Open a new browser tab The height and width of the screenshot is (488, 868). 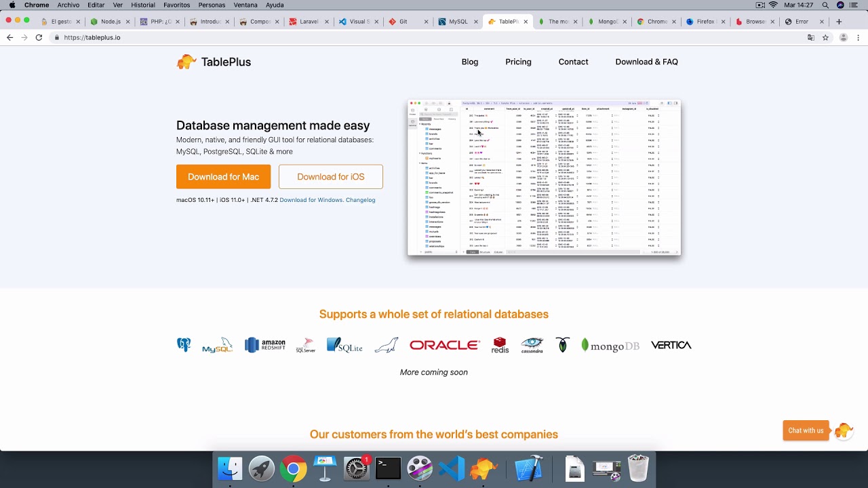[839, 22]
